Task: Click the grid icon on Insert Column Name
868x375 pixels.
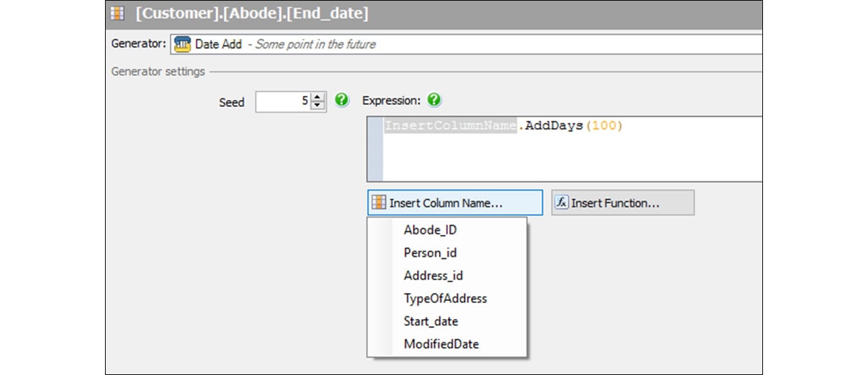Action: pyautogui.click(x=379, y=203)
